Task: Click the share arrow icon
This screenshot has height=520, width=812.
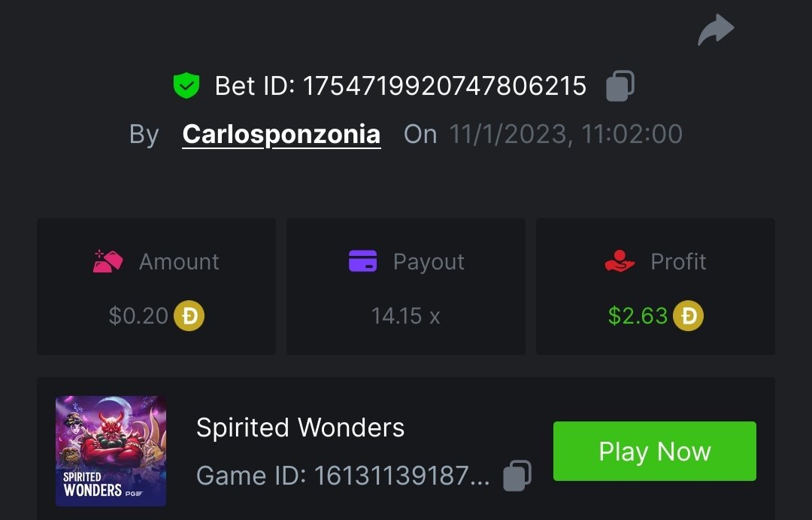Action: [x=716, y=31]
